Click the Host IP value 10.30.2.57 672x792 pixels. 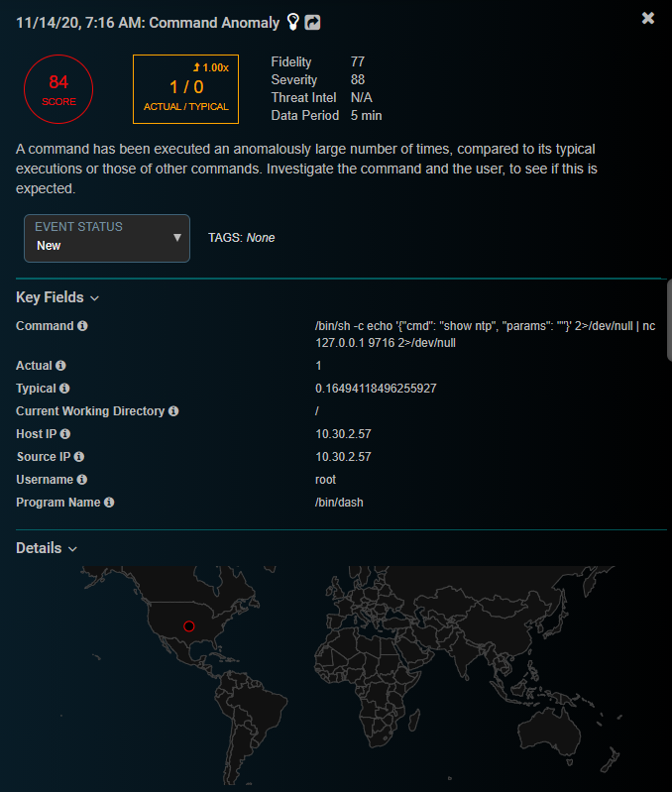point(343,434)
